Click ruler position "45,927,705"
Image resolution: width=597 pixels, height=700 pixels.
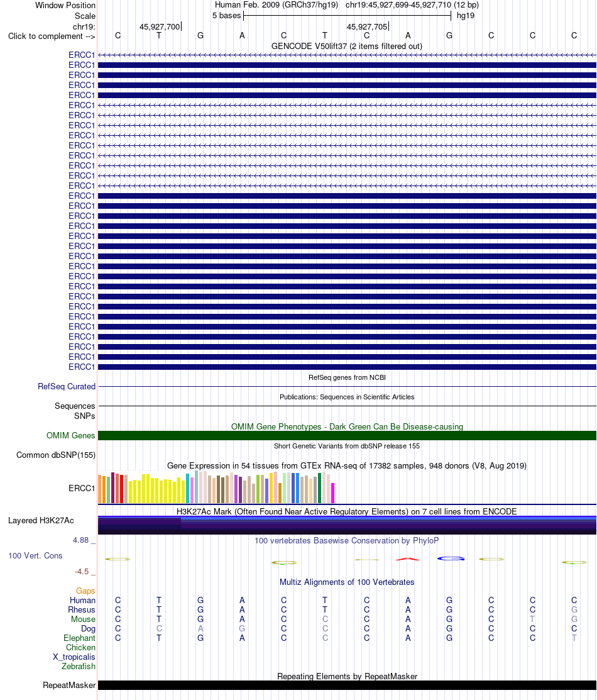pos(367,27)
